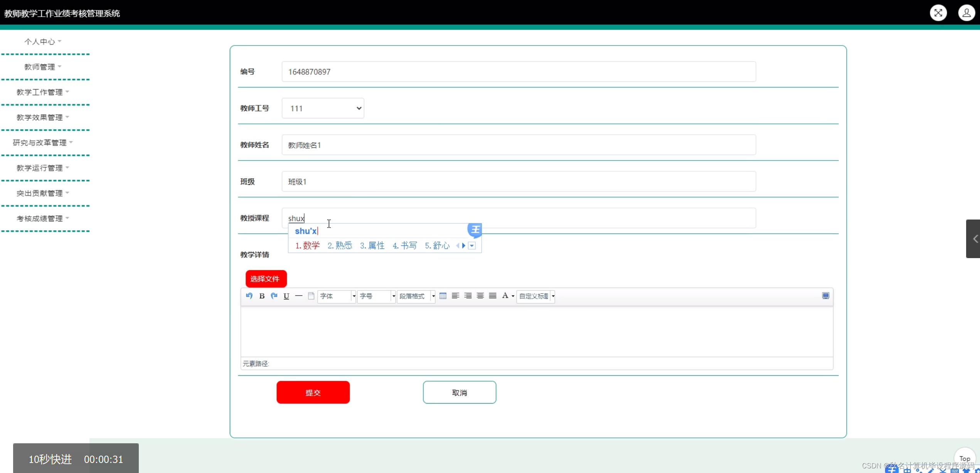Toggle underline formatting in the editor
The image size is (980, 473).
point(286,296)
